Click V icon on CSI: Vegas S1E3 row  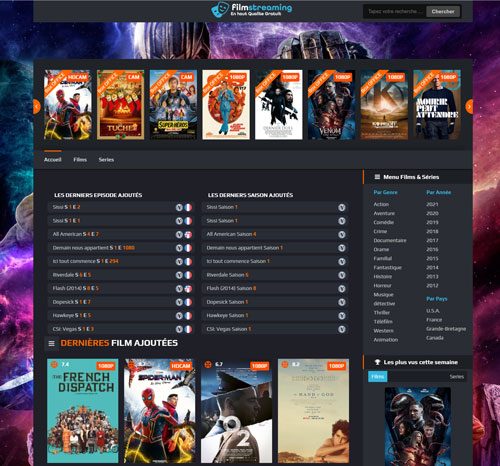pos(179,329)
